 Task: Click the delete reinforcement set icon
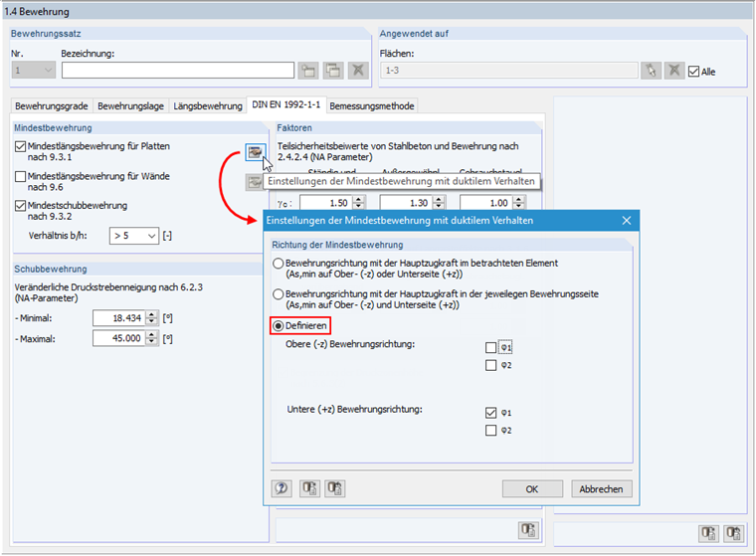[358, 71]
